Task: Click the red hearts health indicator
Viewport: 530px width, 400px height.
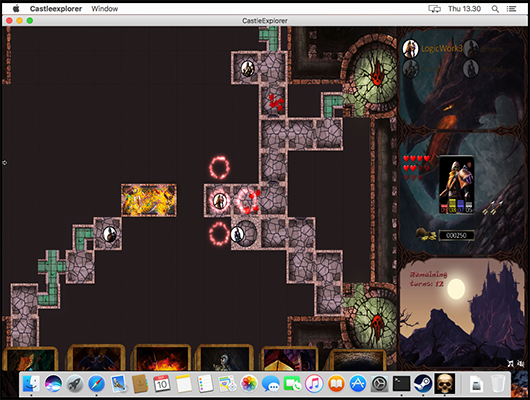Action: 416,168
